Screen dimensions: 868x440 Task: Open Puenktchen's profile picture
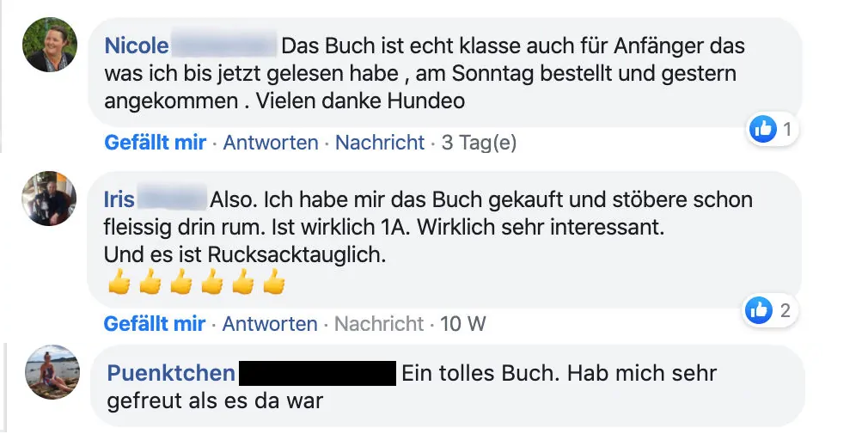tap(52, 372)
